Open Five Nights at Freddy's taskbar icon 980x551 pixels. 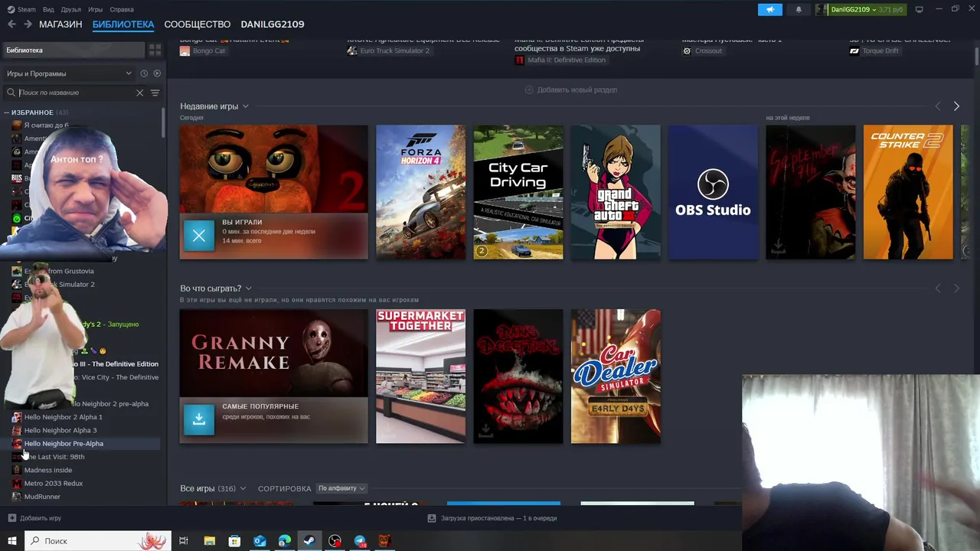click(385, 541)
